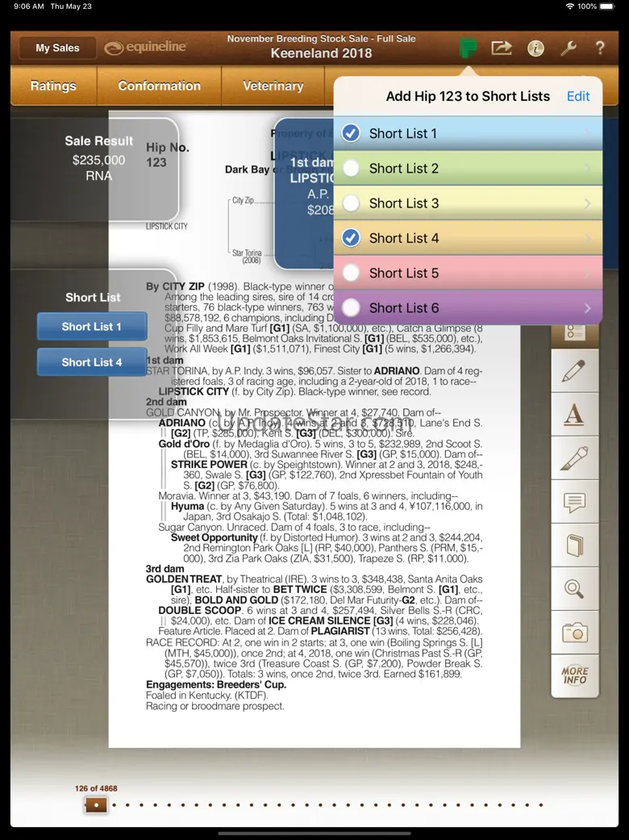Check Short List 6 checkbox
The image size is (629, 840).
[351, 307]
